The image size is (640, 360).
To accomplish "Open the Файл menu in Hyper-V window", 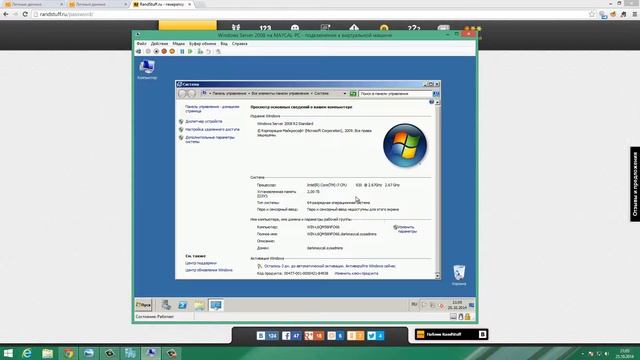I will pyautogui.click(x=141, y=44).
